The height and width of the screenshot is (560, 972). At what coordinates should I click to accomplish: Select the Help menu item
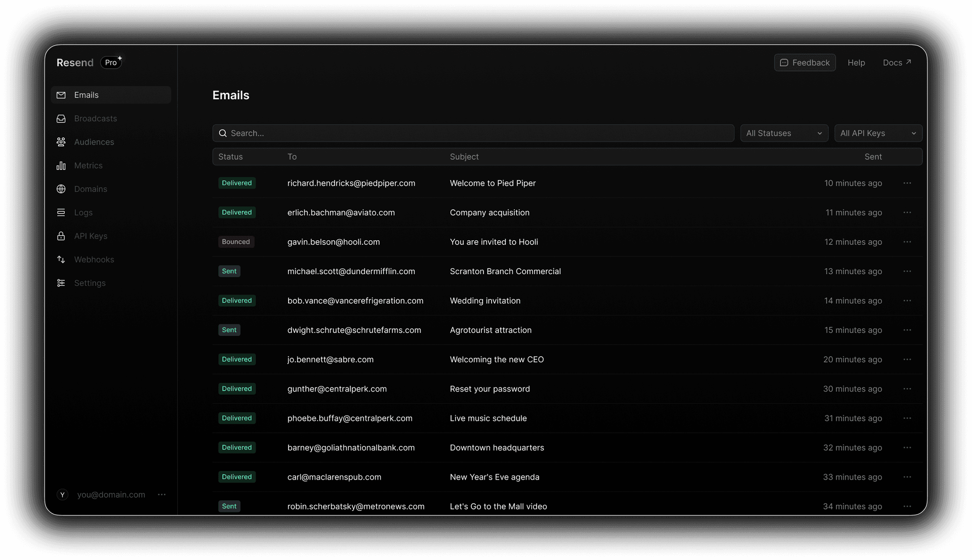[856, 63]
